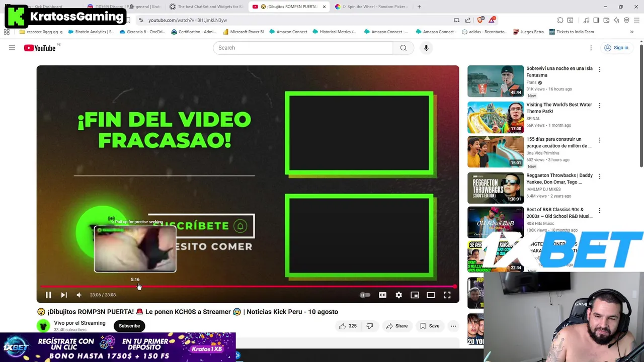Image resolution: width=644 pixels, height=362 pixels.
Task: Open the YouTube hamburger guide menu
Action: [x=12, y=48]
